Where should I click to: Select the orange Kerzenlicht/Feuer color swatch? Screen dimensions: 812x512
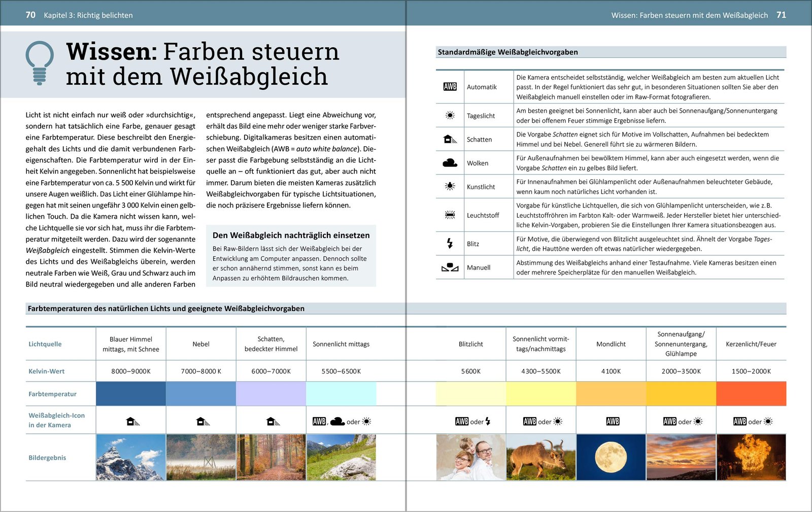click(752, 394)
